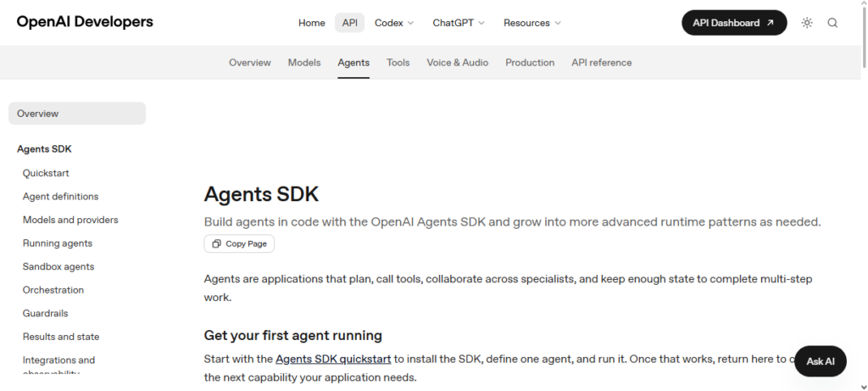
Task: Open site search with the magnifier icon
Action: (x=832, y=23)
